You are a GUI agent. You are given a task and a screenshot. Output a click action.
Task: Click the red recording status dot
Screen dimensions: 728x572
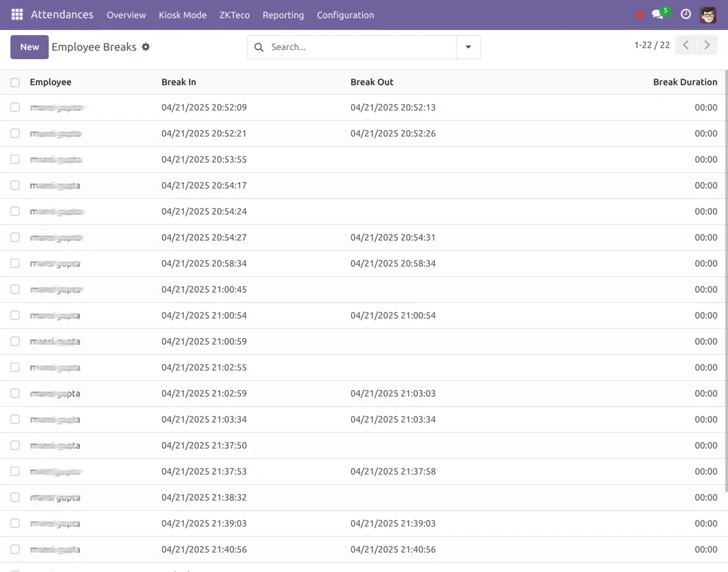640,15
